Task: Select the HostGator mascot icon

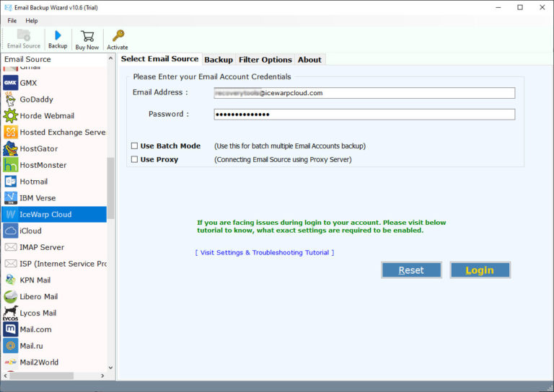Action: pos(11,148)
